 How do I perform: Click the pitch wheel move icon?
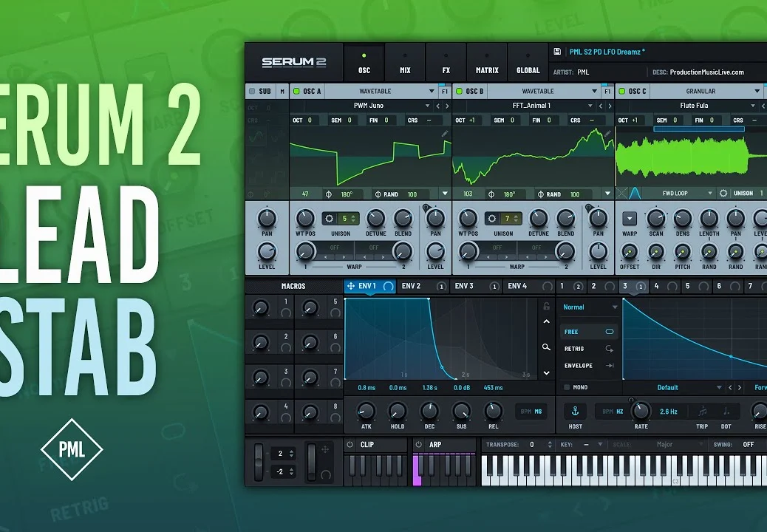[325, 450]
